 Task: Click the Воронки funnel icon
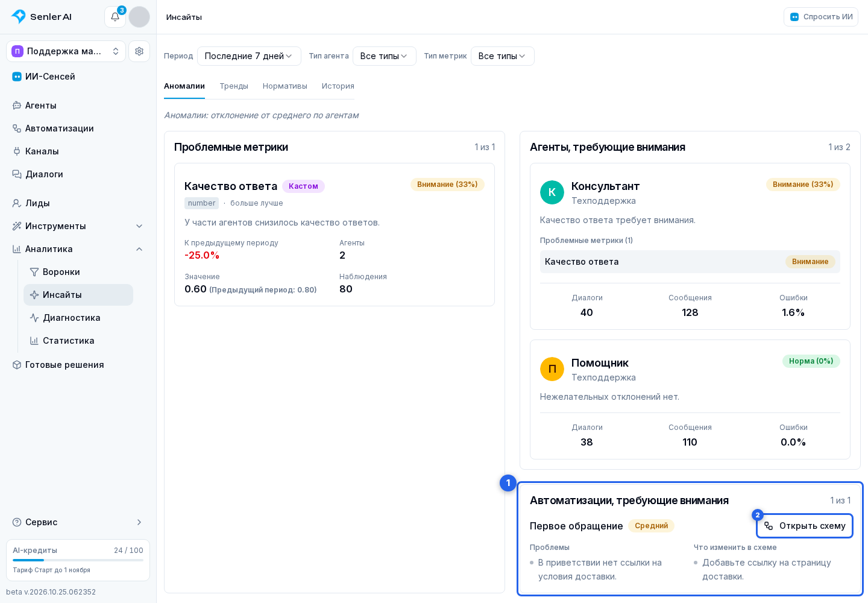(x=34, y=272)
